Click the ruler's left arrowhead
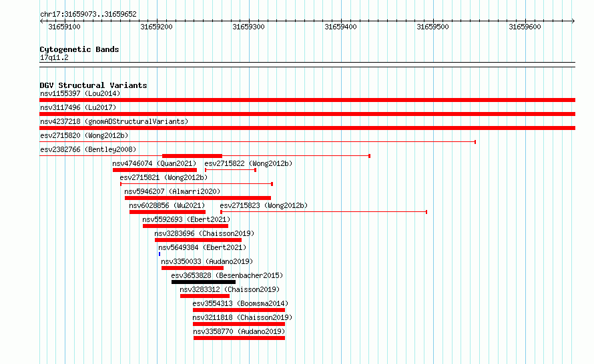Viewport: 594px width, 364px height. point(41,21)
